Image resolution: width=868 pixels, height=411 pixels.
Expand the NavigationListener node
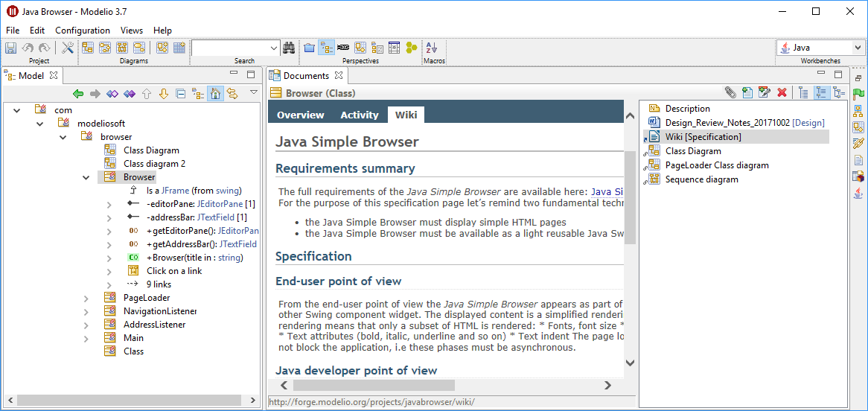coord(86,311)
